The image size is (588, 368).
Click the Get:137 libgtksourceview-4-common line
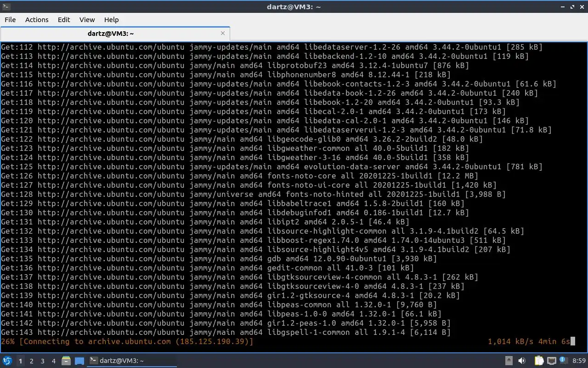(239, 277)
